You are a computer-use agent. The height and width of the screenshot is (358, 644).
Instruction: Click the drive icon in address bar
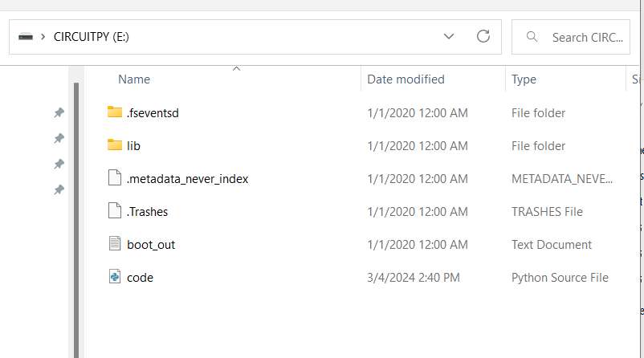tap(26, 37)
